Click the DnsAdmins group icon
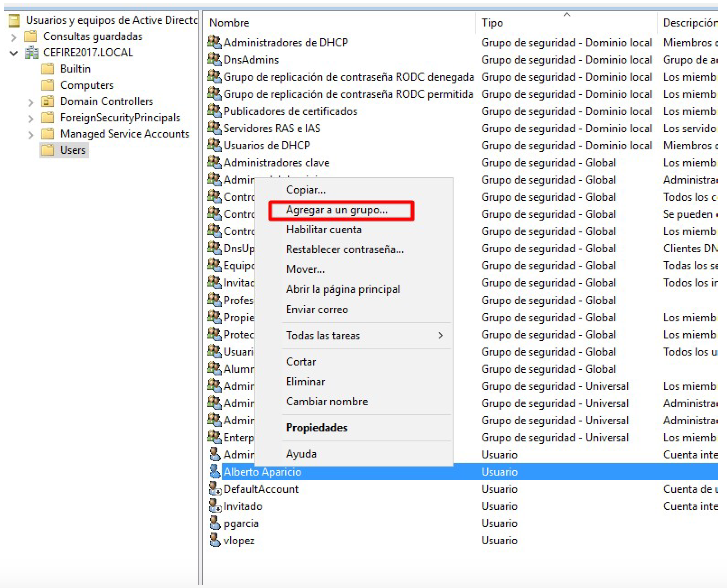727x588 pixels. [214, 59]
